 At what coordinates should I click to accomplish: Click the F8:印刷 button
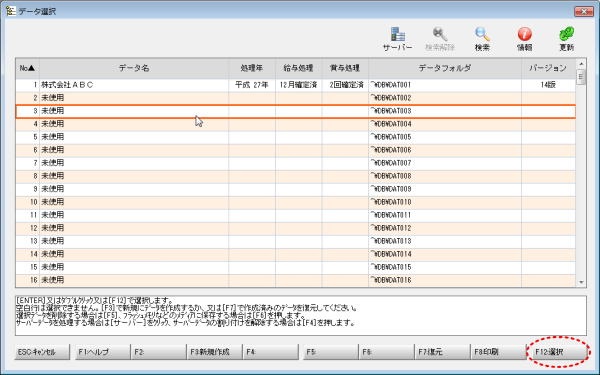coord(498,352)
